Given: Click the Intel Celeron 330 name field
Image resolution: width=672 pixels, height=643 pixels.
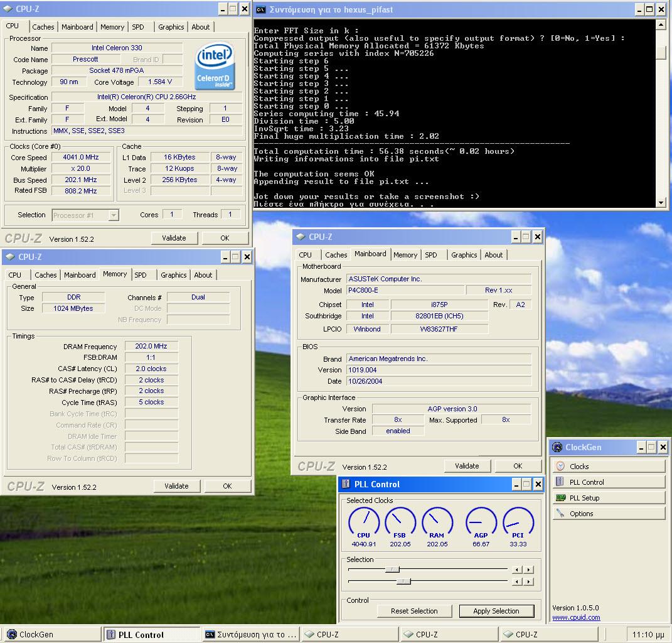Looking at the screenshot, I should click(x=117, y=48).
